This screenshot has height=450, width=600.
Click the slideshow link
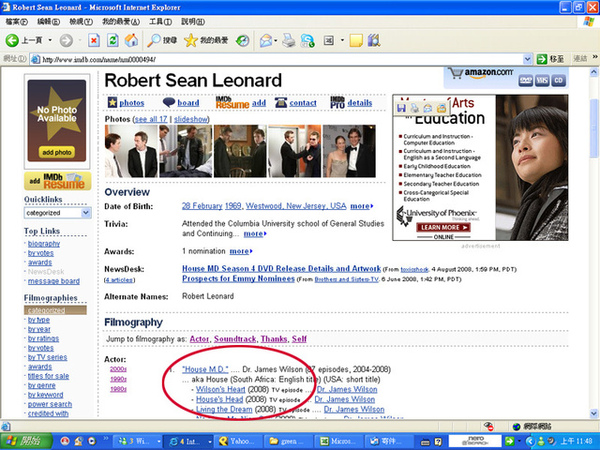click(191, 119)
